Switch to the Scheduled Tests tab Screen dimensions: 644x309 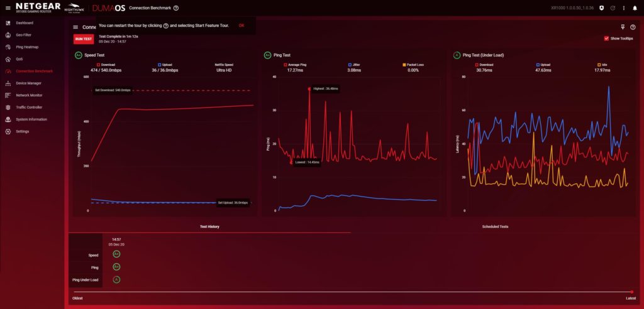coord(495,226)
